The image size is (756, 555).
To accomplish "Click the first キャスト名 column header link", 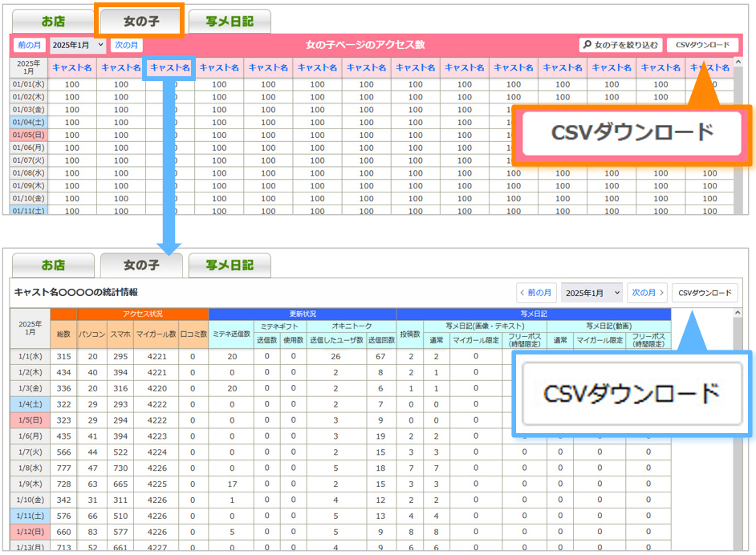I will (72, 68).
